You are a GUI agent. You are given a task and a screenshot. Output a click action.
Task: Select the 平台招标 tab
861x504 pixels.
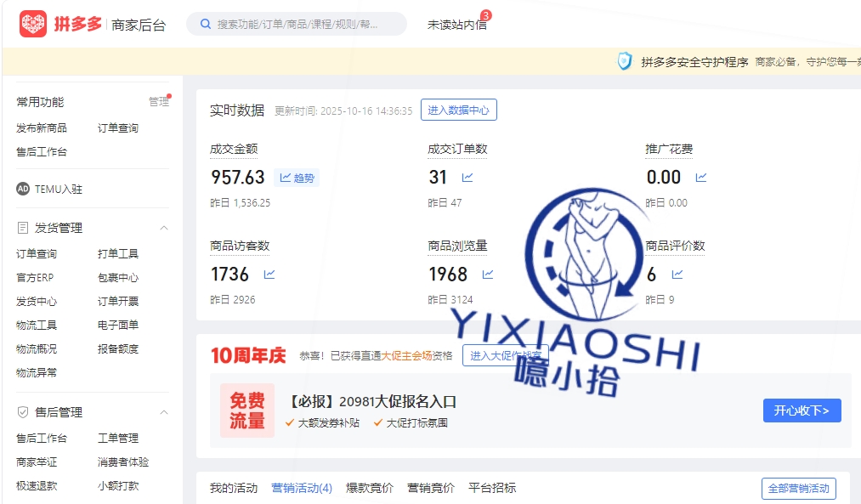tap(492, 488)
